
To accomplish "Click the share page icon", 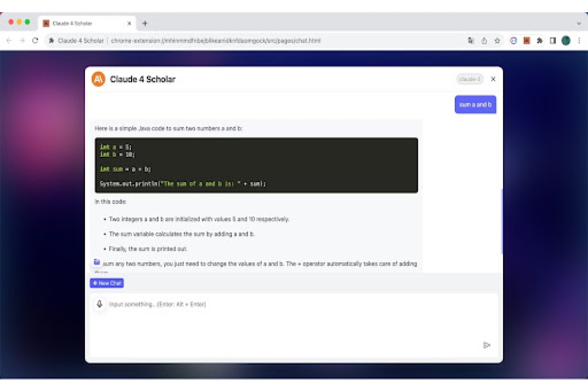I will [x=484, y=40].
